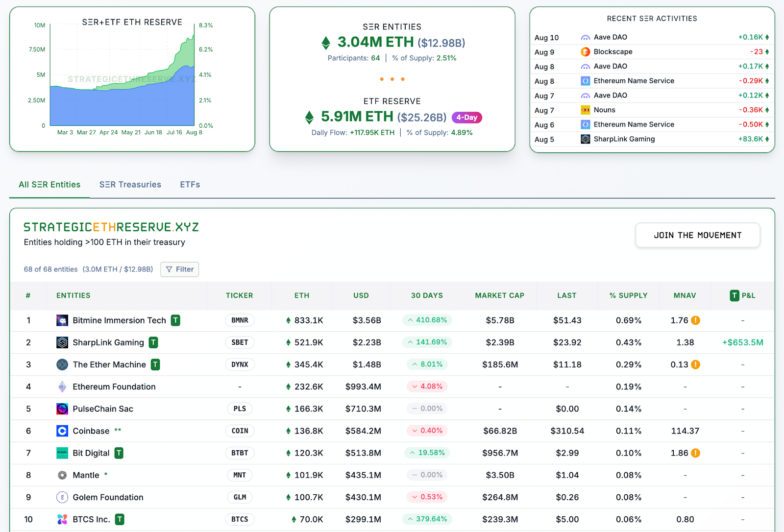This screenshot has width=784, height=532.
Task: Click the SharpLink Gaming logo in entities table
Action: [x=62, y=342]
